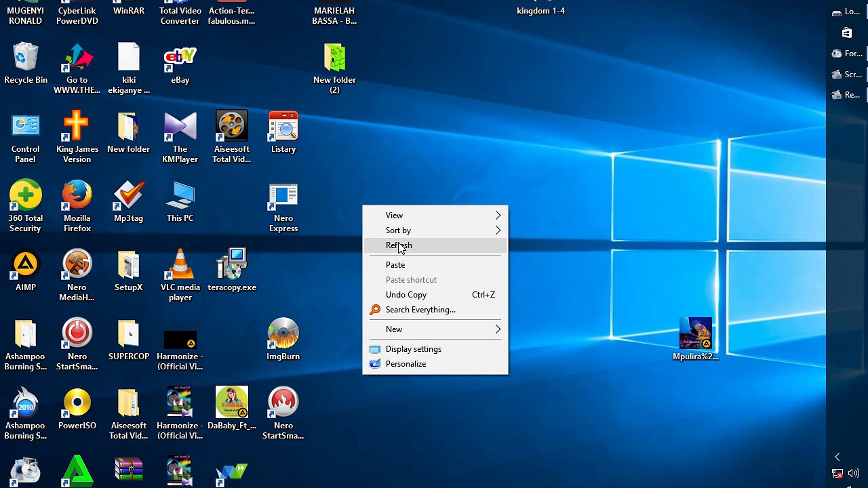Select the Nero StartSmart red flame icon
Viewport: 868px width, 488px height.
coord(283,403)
